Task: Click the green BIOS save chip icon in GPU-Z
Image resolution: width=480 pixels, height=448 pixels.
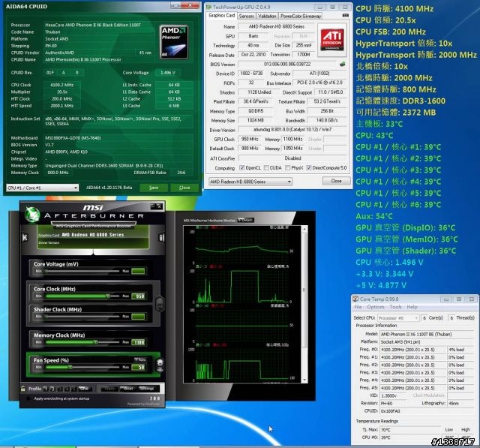Action: [342, 64]
